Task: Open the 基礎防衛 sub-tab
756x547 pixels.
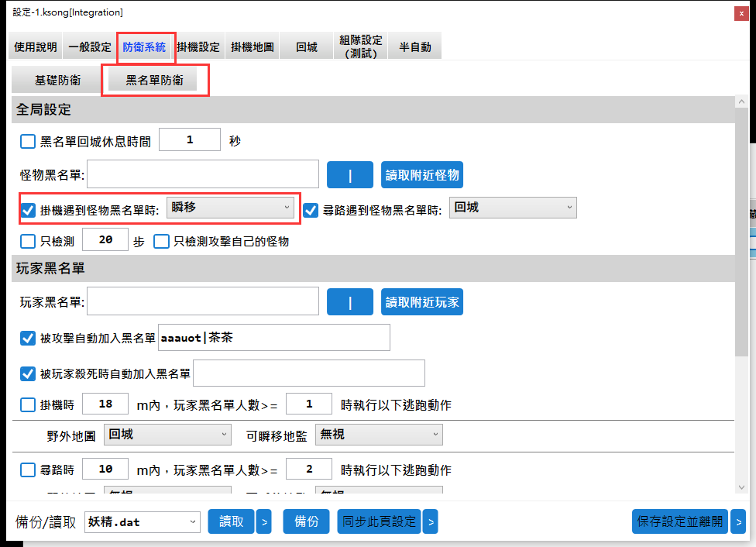Action: point(57,80)
